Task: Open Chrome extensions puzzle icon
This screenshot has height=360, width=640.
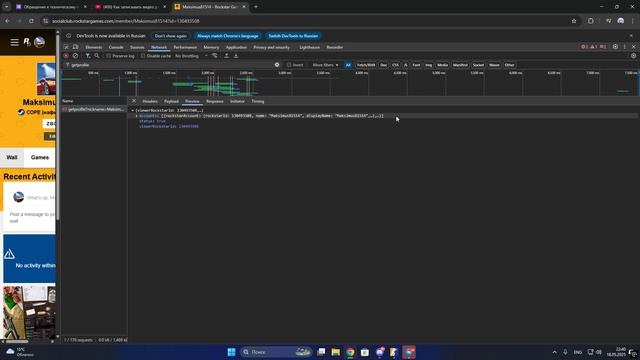Action: click(591, 21)
